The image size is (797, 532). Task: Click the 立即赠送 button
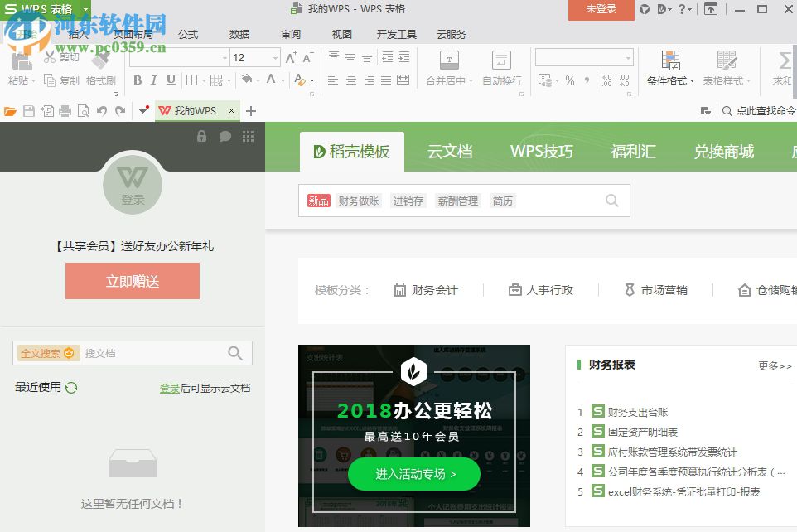click(x=132, y=280)
